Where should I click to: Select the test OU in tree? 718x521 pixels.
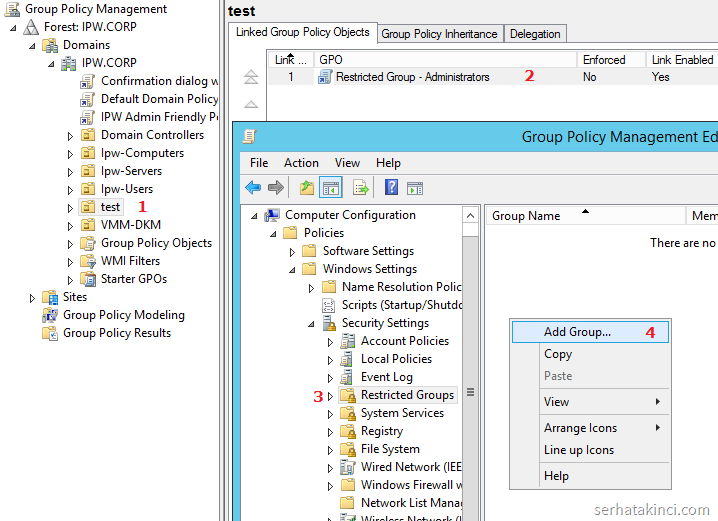pos(110,207)
